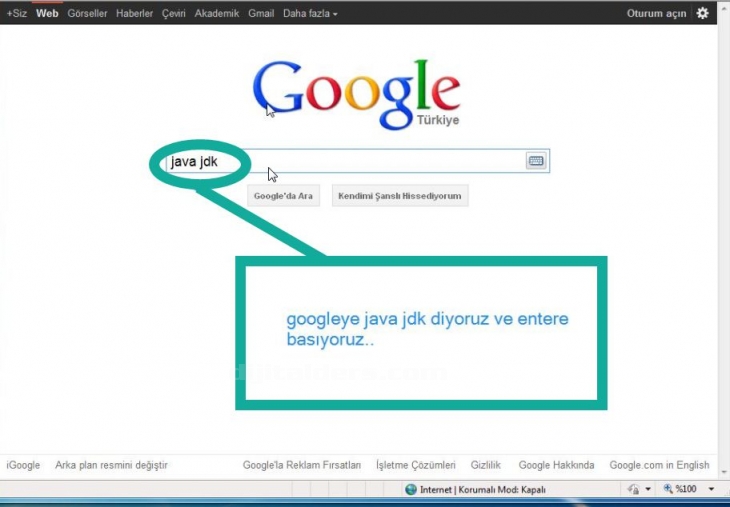Open the iGoogle link in the footer
Viewport: 730px width, 507px height.
23,465
